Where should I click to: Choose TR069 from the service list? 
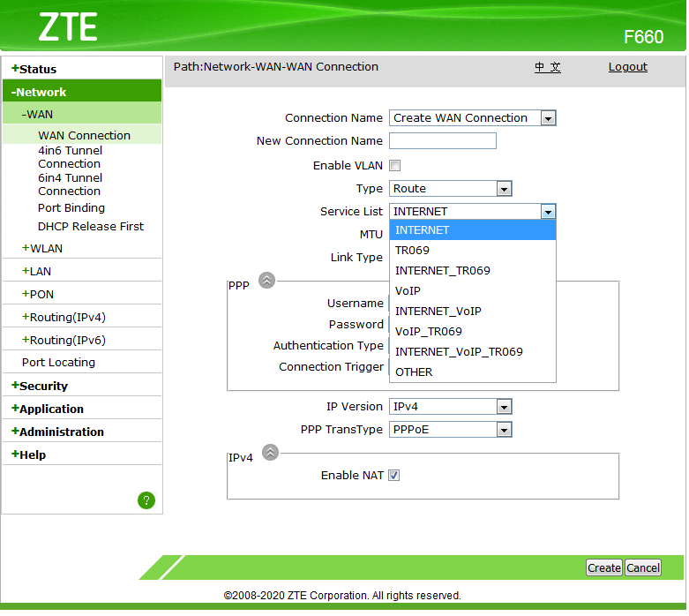pyautogui.click(x=473, y=250)
